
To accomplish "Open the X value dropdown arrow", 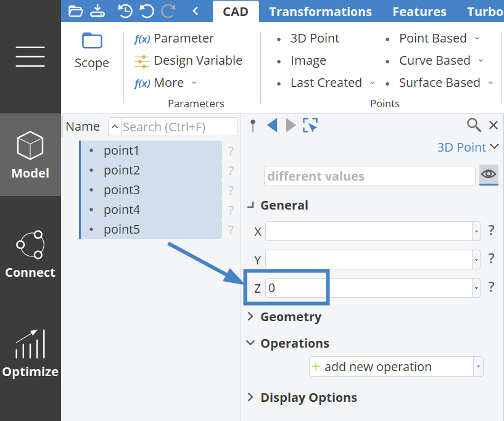I will (x=476, y=231).
